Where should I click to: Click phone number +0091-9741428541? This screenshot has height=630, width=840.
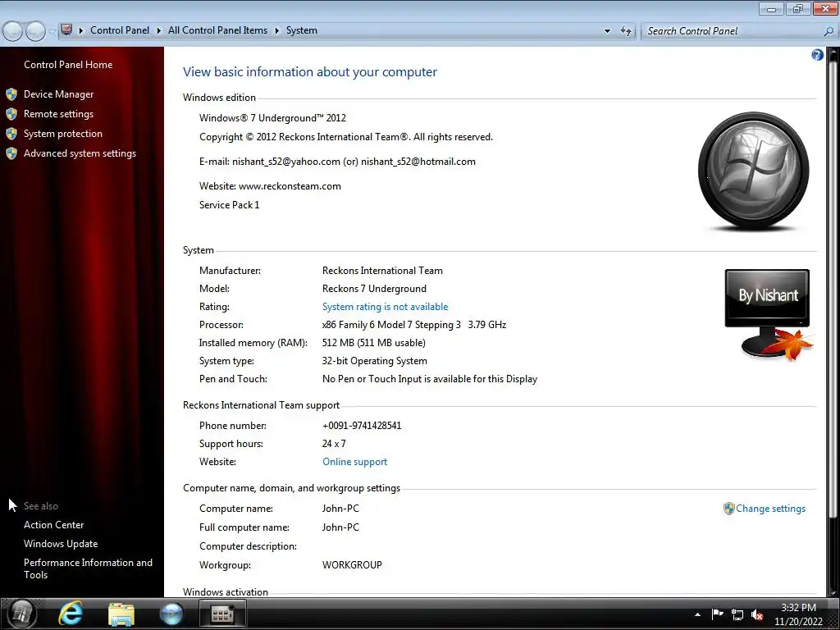(362, 426)
